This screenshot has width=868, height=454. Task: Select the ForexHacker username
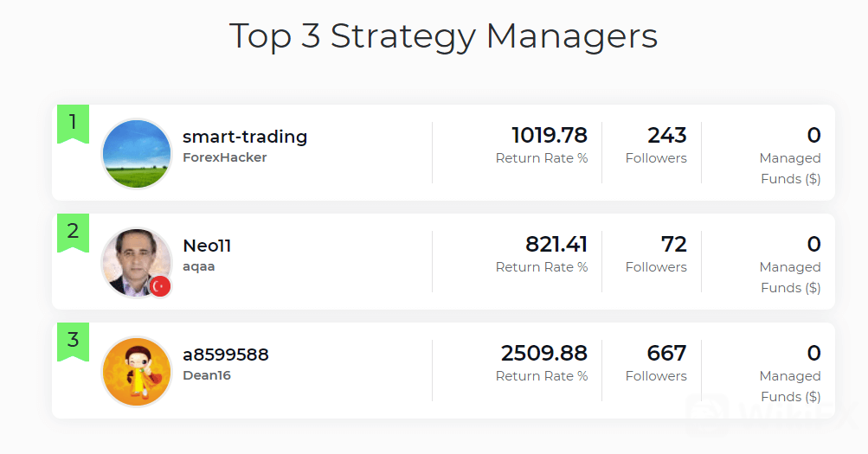[x=225, y=157]
